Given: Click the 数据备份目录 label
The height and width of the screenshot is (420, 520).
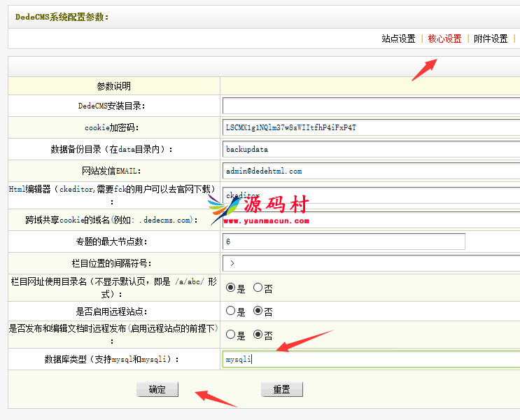Looking at the screenshot, I should (112, 149).
